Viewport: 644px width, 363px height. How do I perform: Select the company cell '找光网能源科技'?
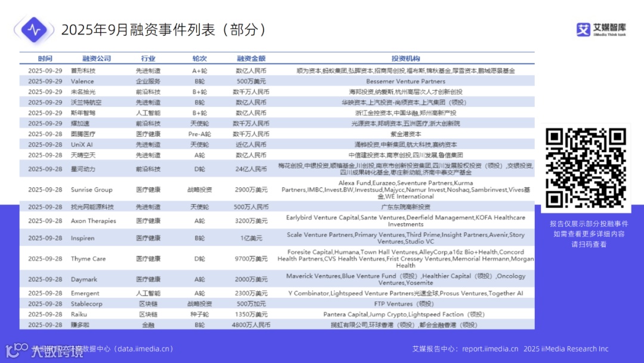pyautogui.click(x=92, y=207)
